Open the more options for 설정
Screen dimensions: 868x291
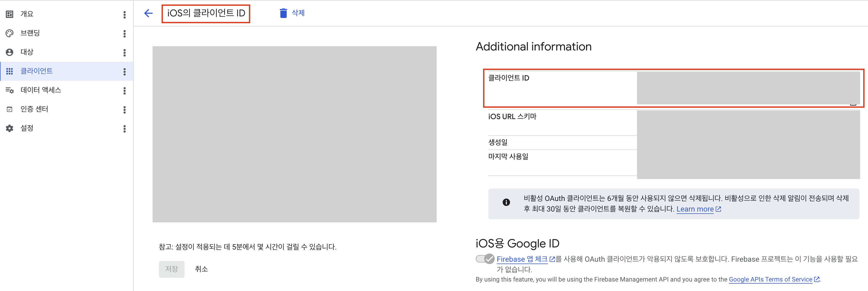pyautogui.click(x=125, y=129)
